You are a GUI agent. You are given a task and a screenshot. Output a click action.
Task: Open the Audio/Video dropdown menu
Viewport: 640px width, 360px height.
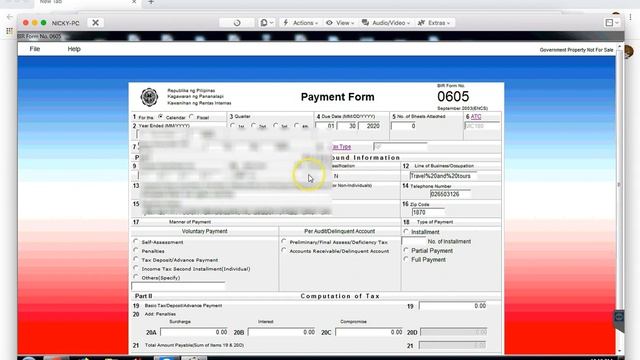[x=386, y=23]
